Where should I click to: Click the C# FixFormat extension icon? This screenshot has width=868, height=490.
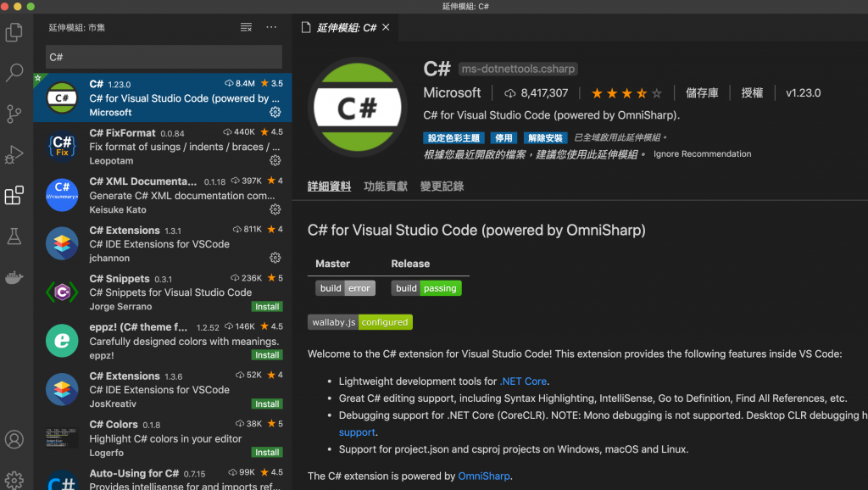pos(62,146)
